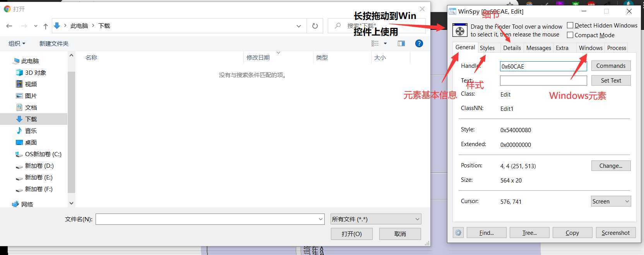This screenshot has height=255, width=644.
Task: Refresh the folder view in file dialog
Action: click(x=315, y=26)
